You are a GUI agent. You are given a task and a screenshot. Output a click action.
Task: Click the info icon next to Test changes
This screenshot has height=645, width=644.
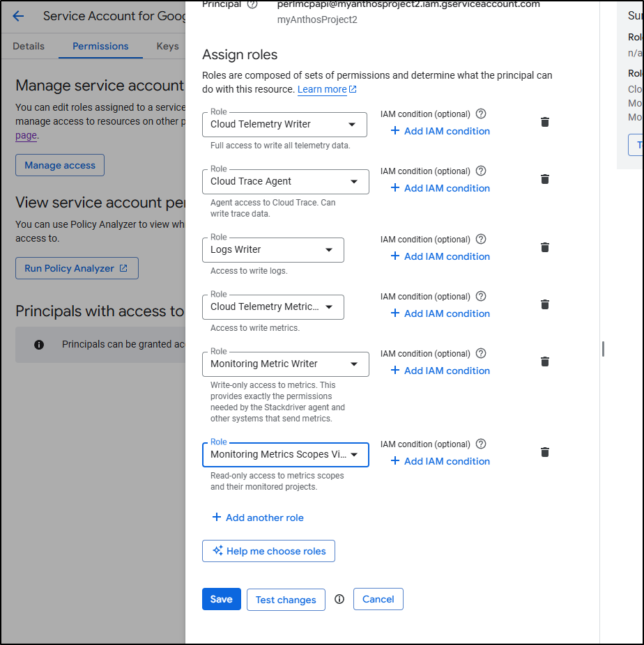coord(339,599)
